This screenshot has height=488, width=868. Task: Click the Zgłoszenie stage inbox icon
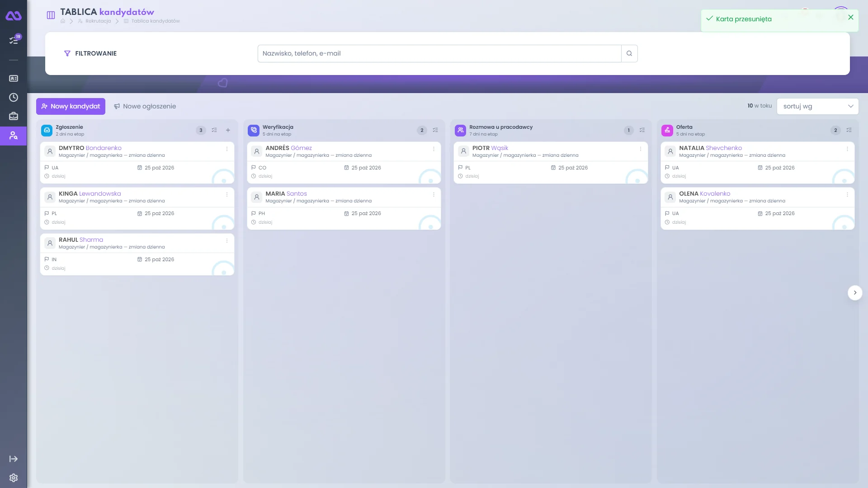(x=47, y=130)
